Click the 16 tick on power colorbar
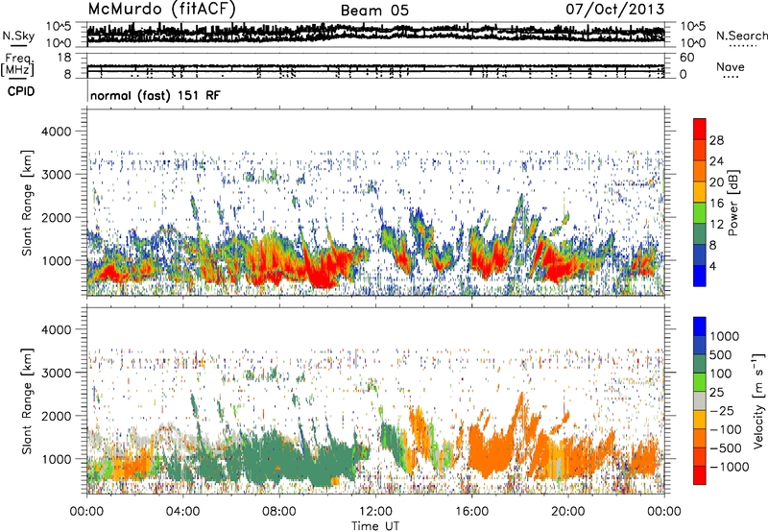Image resolution: width=768 pixels, height=532 pixels. click(x=716, y=204)
